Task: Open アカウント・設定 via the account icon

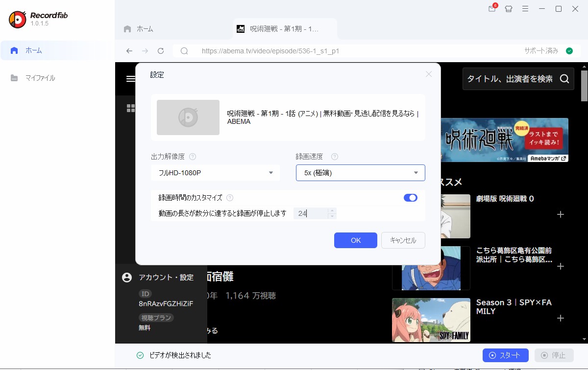Action: coord(127,277)
